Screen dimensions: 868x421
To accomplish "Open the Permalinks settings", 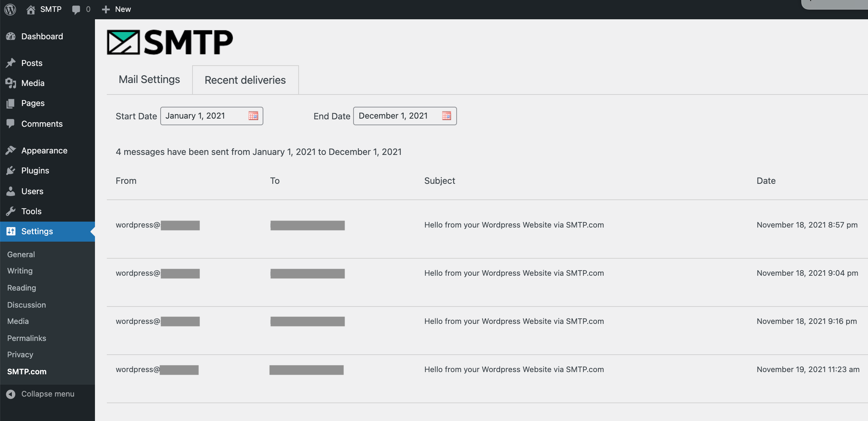I will (26, 338).
